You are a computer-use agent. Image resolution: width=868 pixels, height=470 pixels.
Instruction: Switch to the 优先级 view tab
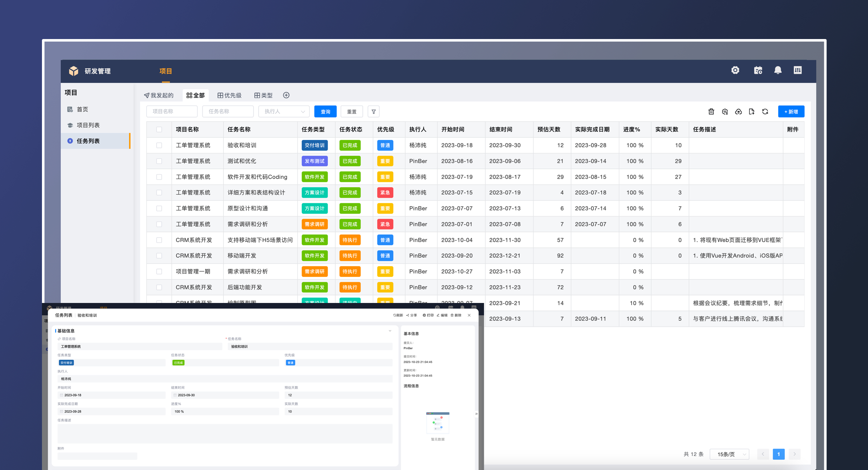(x=229, y=95)
